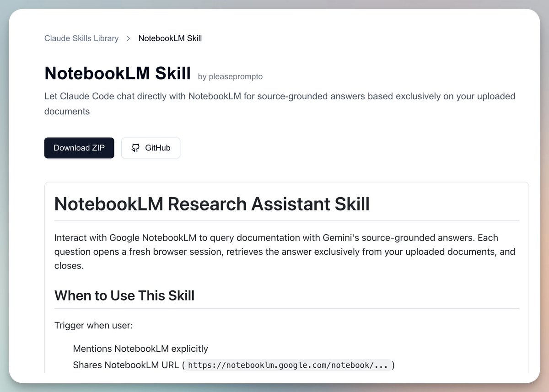Click the word documents ending the skill description

(x=67, y=112)
